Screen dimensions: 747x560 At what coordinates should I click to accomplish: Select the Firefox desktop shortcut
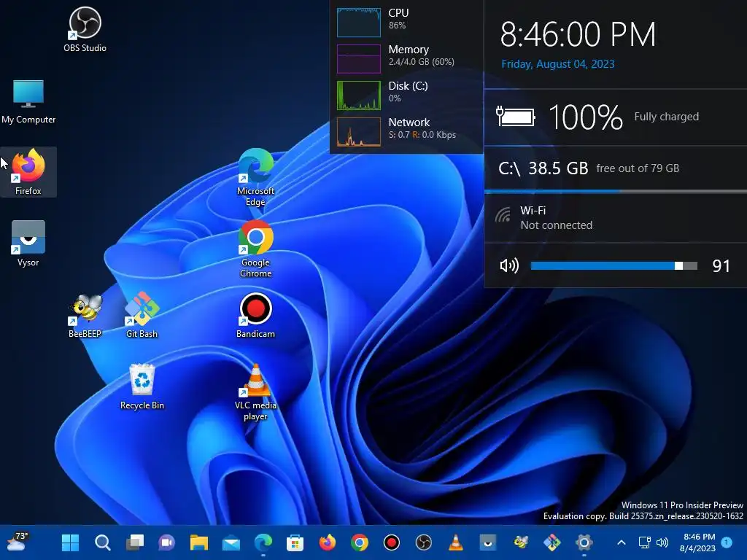[x=28, y=172]
